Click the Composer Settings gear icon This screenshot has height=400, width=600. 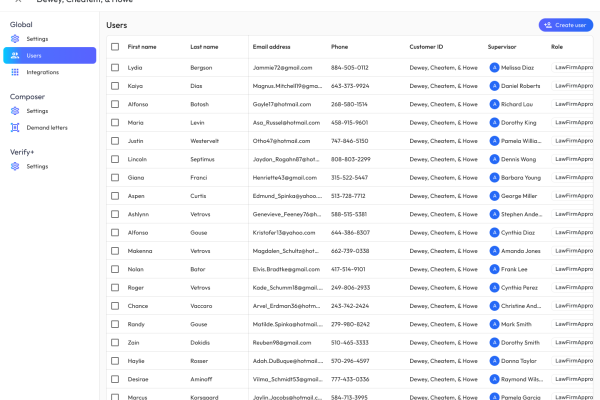15,111
